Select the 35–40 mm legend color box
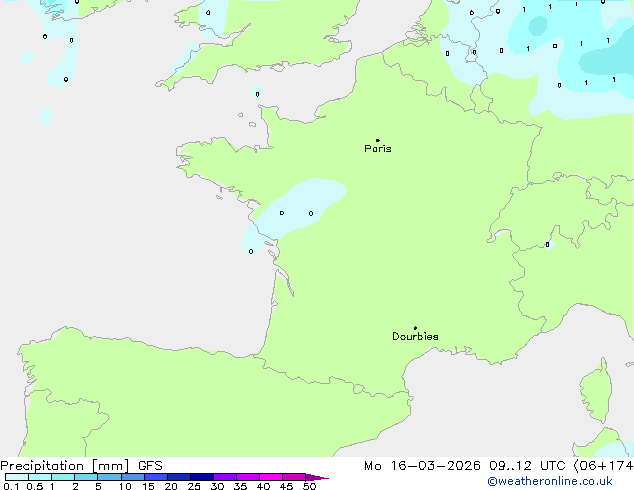Image resolution: width=634 pixels, height=490 pixels. (x=247, y=477)
